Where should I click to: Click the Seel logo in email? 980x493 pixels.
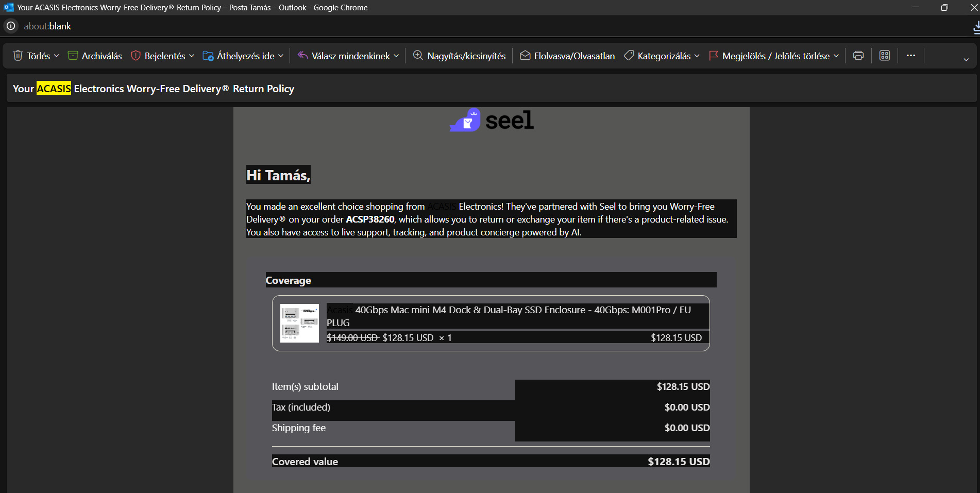tap(492, 120)
